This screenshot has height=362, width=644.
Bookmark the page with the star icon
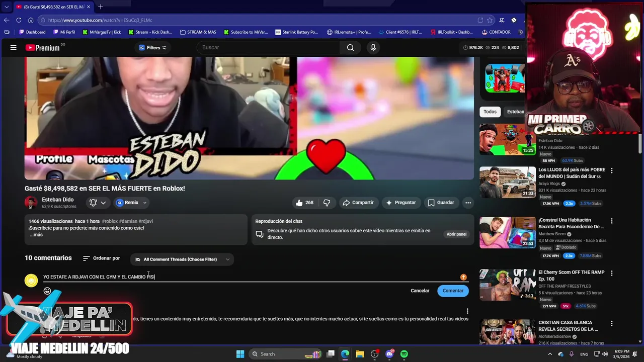click(490, 20)
